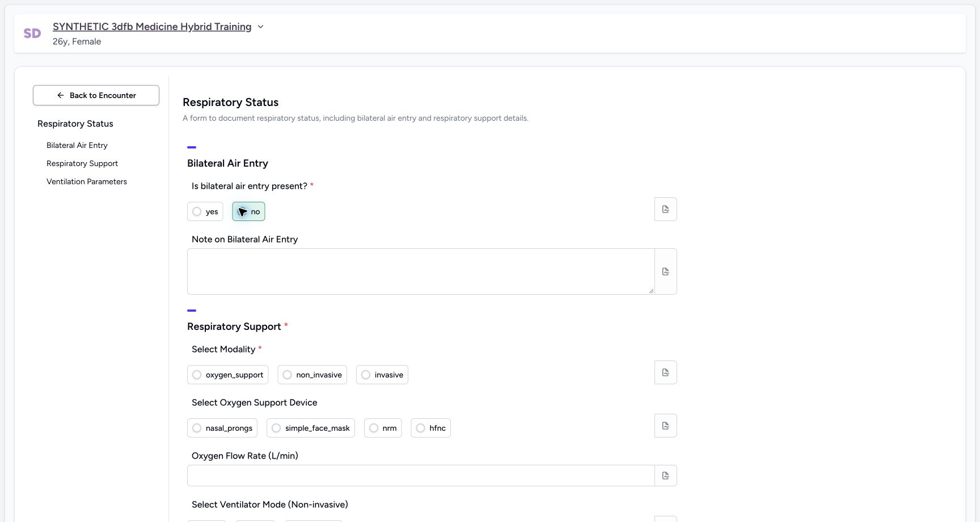Focus the Note on Bilateral Air Entry textarea

(421, 271)
